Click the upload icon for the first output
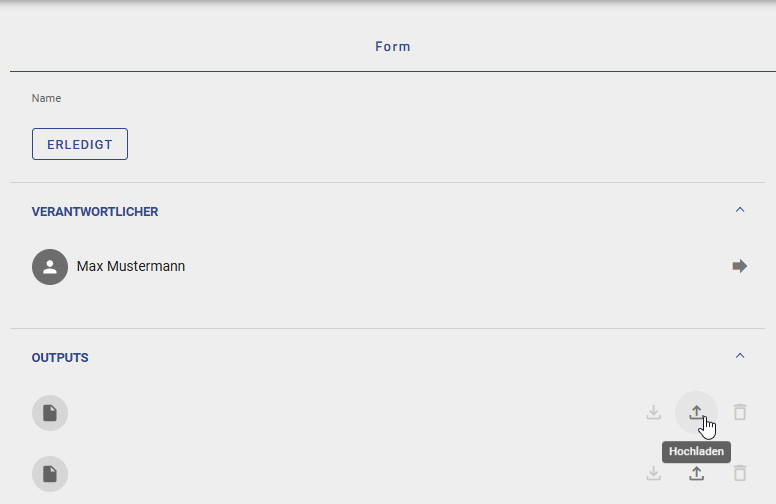Image resolution: width=776 pixels, height=504 pixels. pos(696,412)
